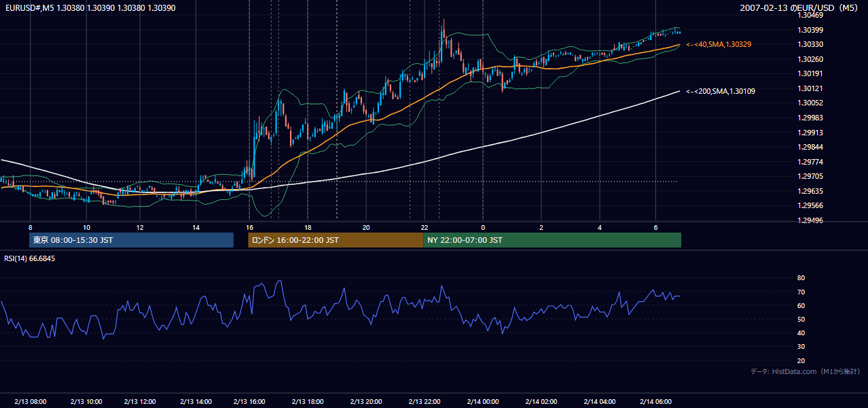Click the 1.30121 price axis value
The height and width of the screenshot is (408, 868).
(x=810, y=88)
